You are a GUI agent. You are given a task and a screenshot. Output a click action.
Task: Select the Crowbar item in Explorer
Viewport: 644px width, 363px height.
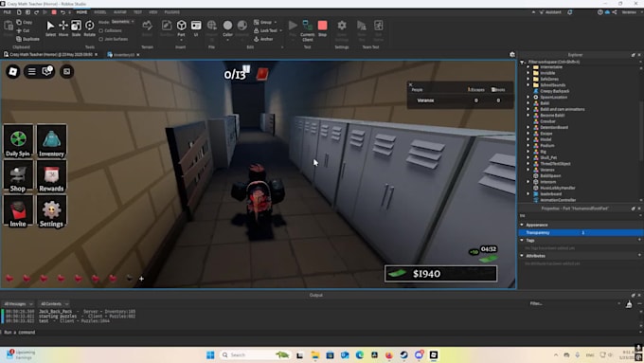click(x=547, y=121)
